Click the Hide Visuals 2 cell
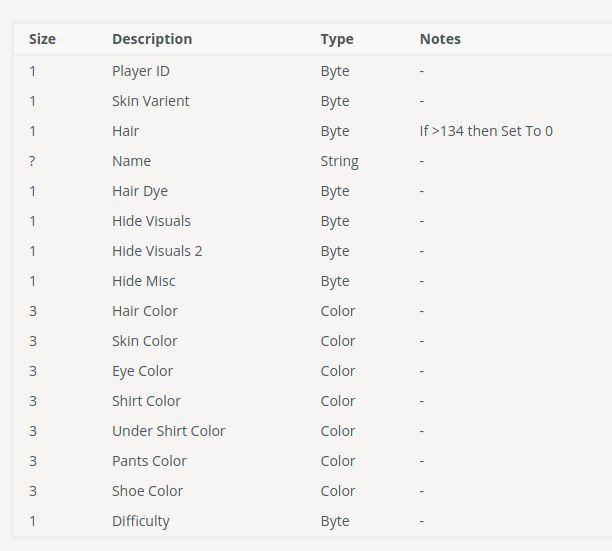The width and height of the screenshot is (612, 551). 157,251
